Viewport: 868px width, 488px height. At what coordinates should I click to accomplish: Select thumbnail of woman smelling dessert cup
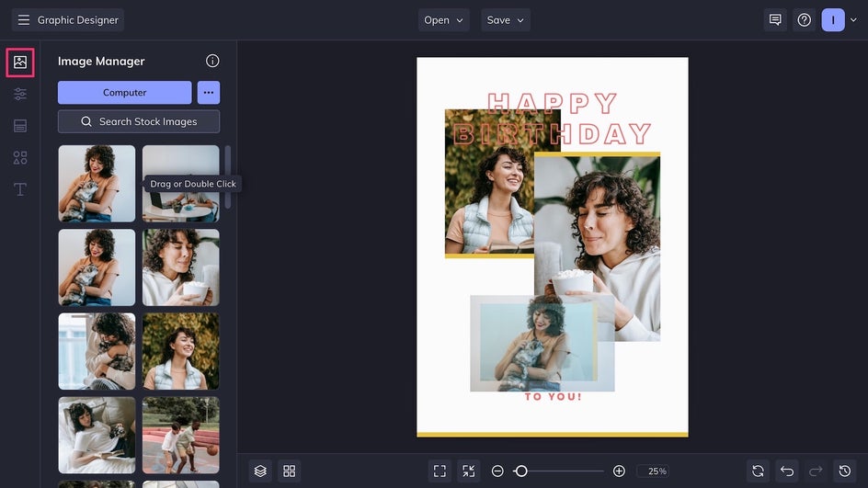tap(181, 267)
